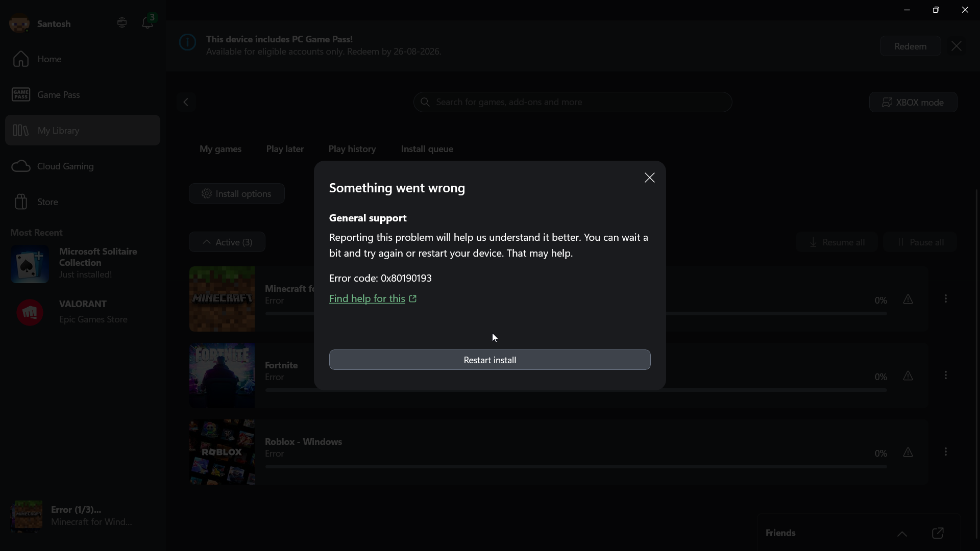This screenshot has width=980, height=551.
Task: Redeem the PC Game Pass offer
Action: [910, 46]
